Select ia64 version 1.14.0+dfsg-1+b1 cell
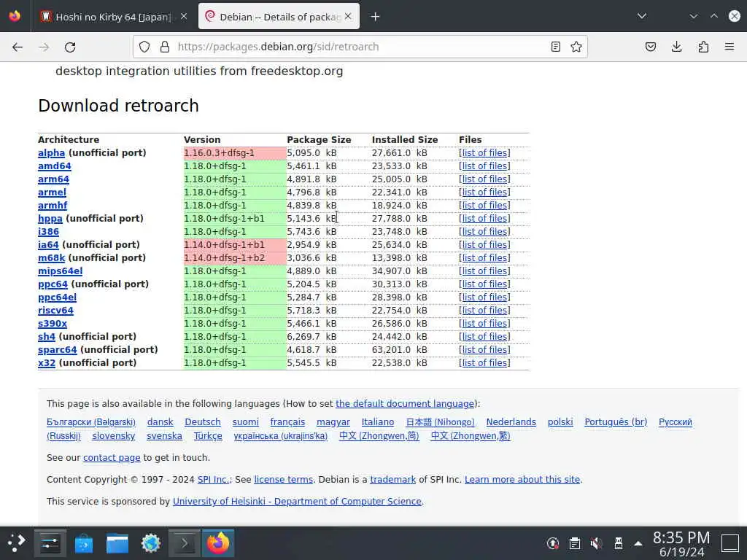The height and width of the screenshot is (560, 747). [235, 245]
